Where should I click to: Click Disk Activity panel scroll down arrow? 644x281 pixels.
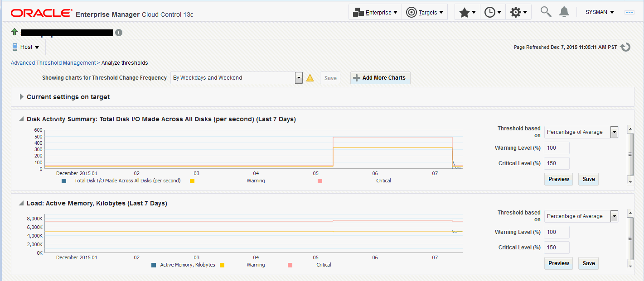point(630,182)
